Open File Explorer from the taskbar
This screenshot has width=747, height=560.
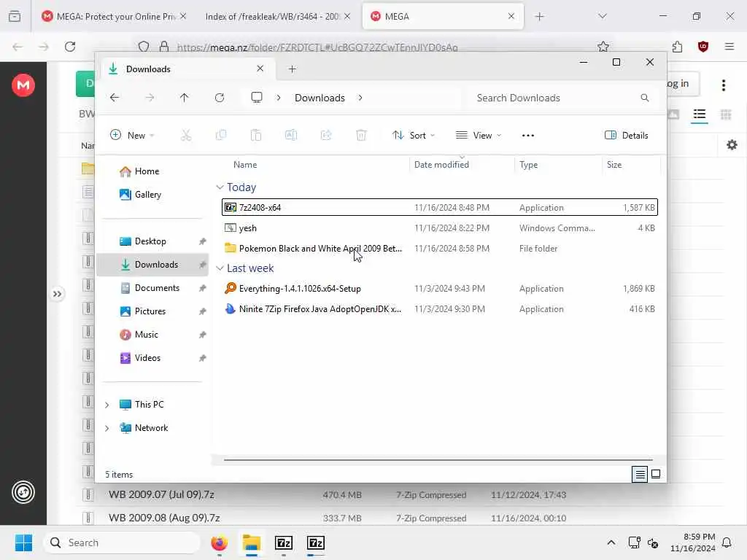click(252, 542)
